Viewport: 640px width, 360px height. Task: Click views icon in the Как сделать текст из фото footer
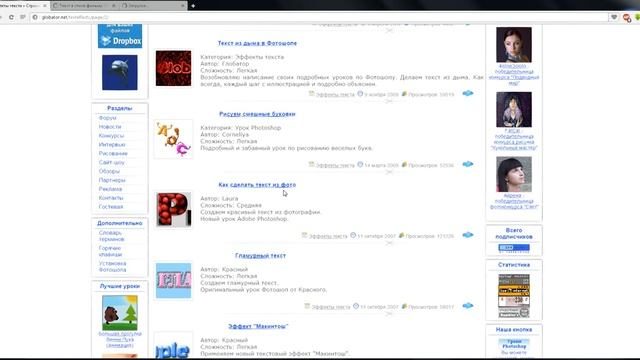(402, 236)
